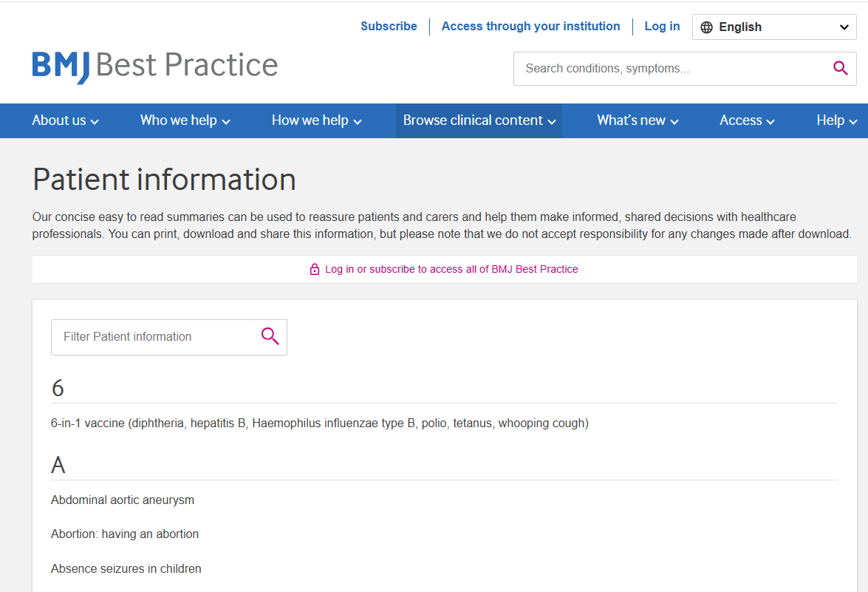The image size is (868, 592).
Task: Open the Browse clinical content menu
Action: tap(479, 120)
